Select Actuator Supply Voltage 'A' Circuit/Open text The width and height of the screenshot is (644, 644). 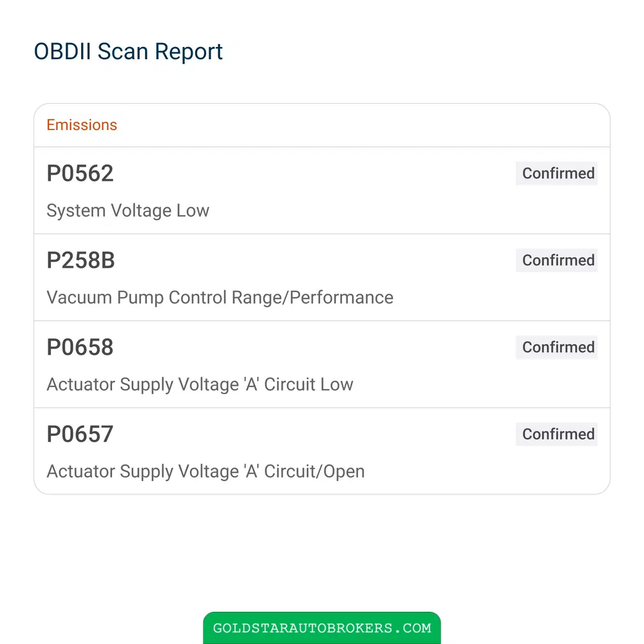click(x=205, y=471)
